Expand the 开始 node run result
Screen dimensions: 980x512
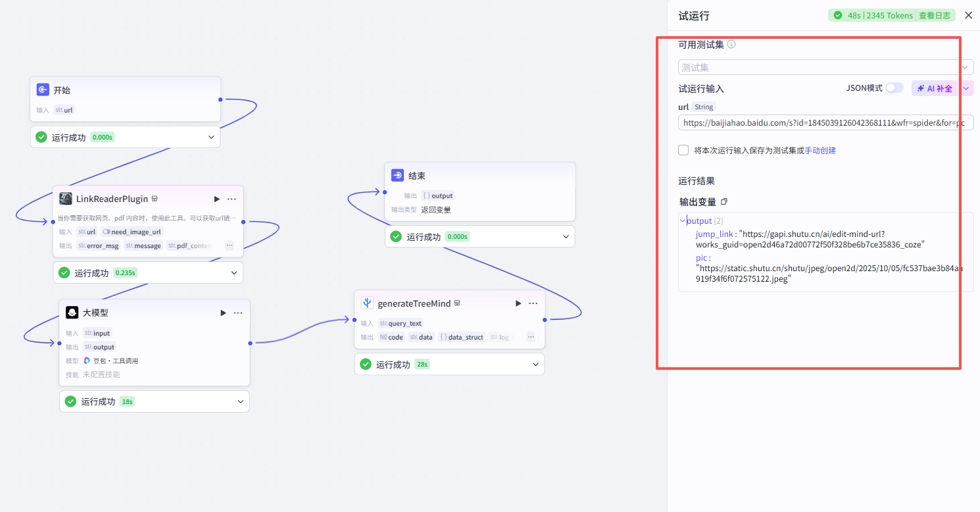(x=211, y=137)
